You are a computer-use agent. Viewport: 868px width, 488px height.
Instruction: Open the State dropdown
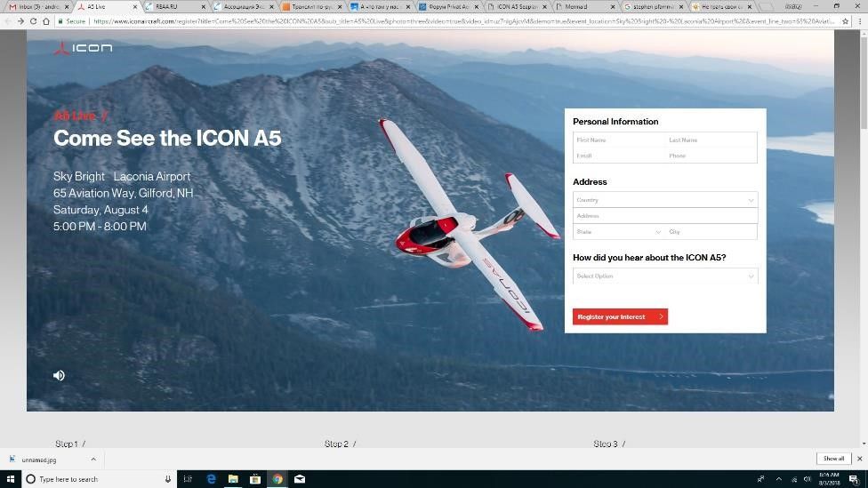[x=619, y=232]
